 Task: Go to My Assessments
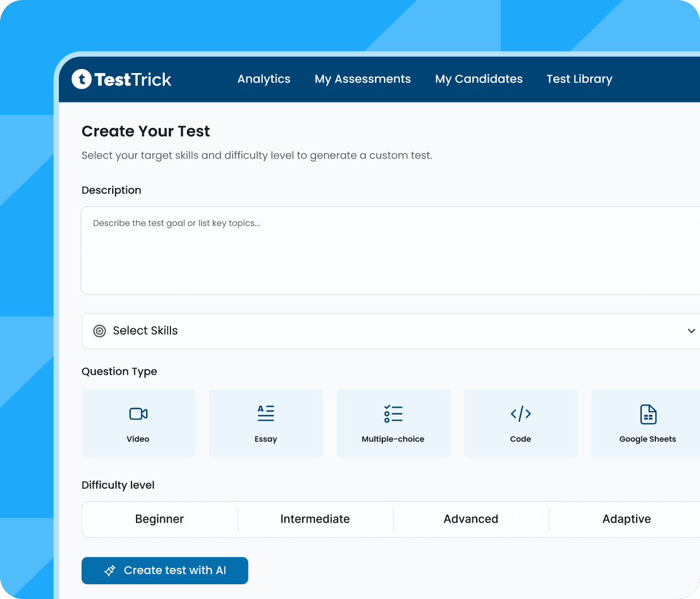click(x=362, y=79)
